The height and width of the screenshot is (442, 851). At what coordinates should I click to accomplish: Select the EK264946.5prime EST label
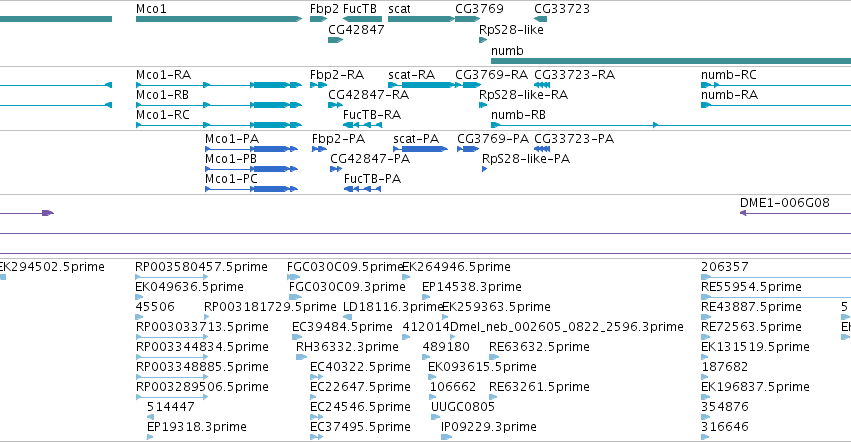pos(456,267)
